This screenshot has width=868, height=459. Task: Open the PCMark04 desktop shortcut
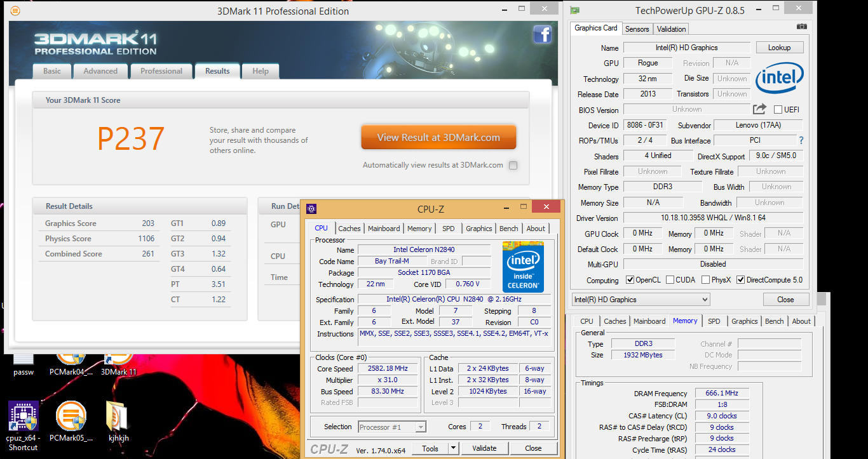71,364
